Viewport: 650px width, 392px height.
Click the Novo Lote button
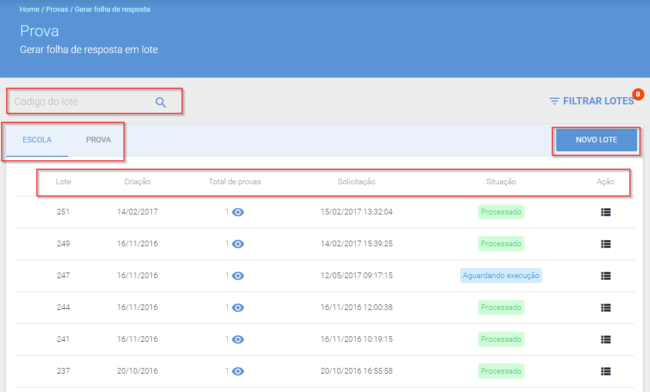point(596,140)
